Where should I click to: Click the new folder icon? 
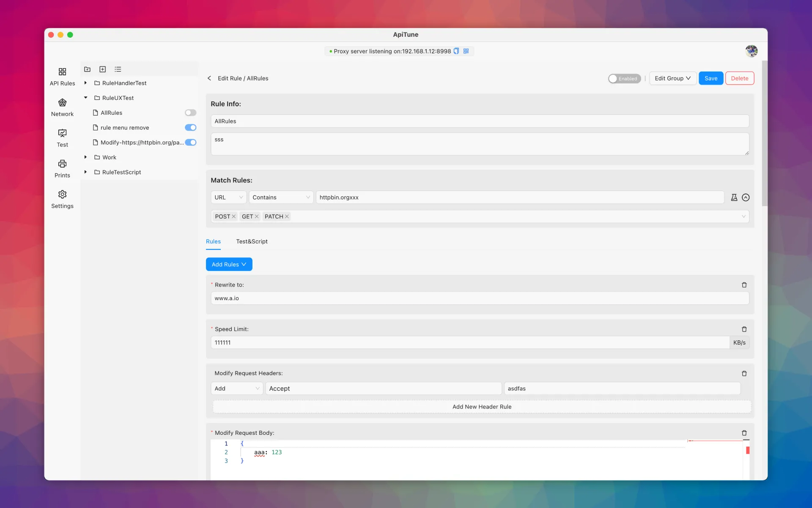pyautogui.click(x=88, y=69)
